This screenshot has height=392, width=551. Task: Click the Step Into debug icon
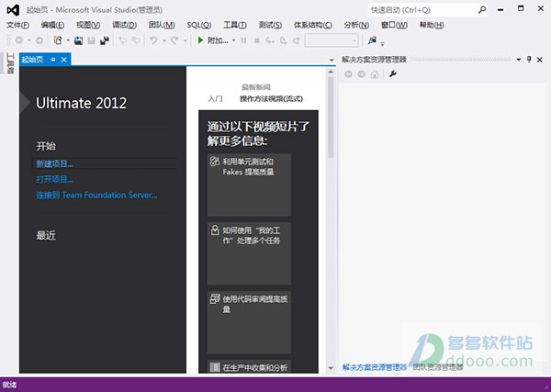coord(270,40)
